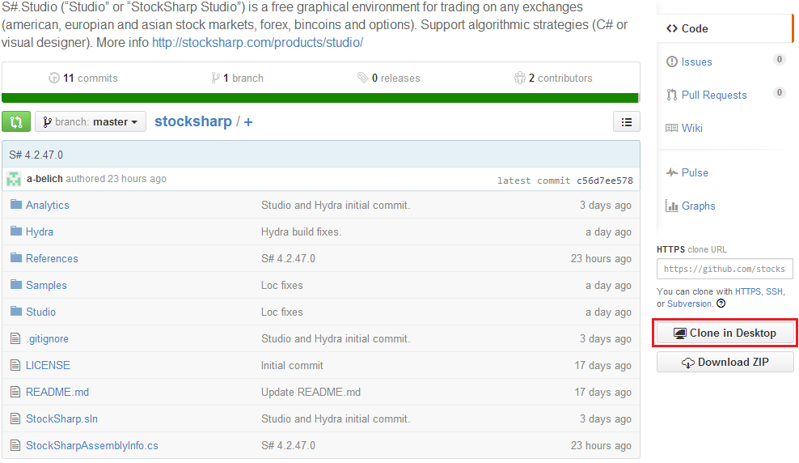The width and height of the screenshot is (799, 463).
Task: Click the help icon next to Subversion
Action: coord(721,304)
